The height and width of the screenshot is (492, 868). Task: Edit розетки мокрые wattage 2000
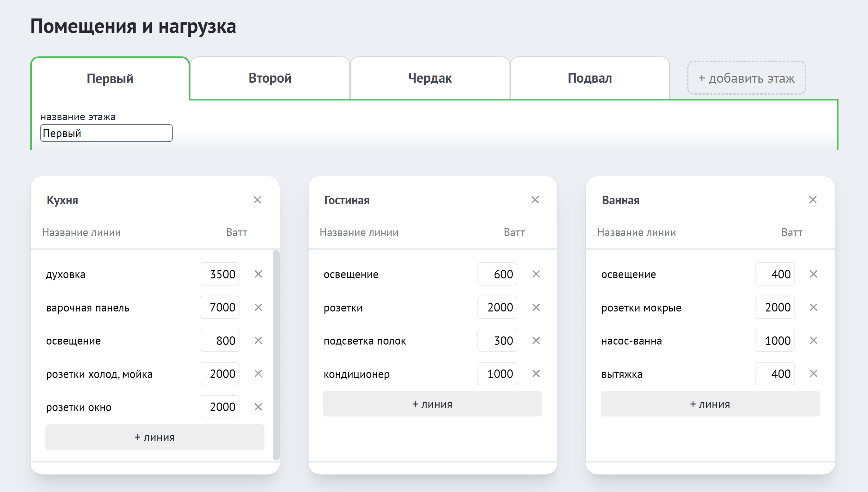[775, 308]
